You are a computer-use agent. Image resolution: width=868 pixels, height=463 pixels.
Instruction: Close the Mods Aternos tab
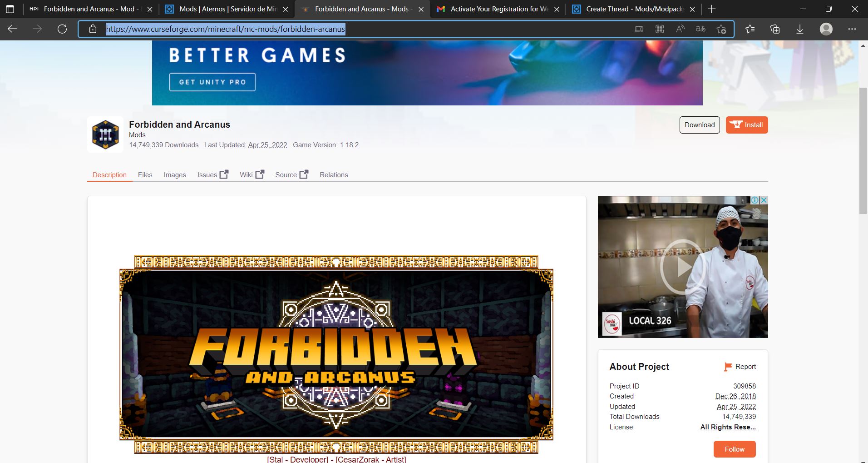pyautogui.click(x=286, y=9)
